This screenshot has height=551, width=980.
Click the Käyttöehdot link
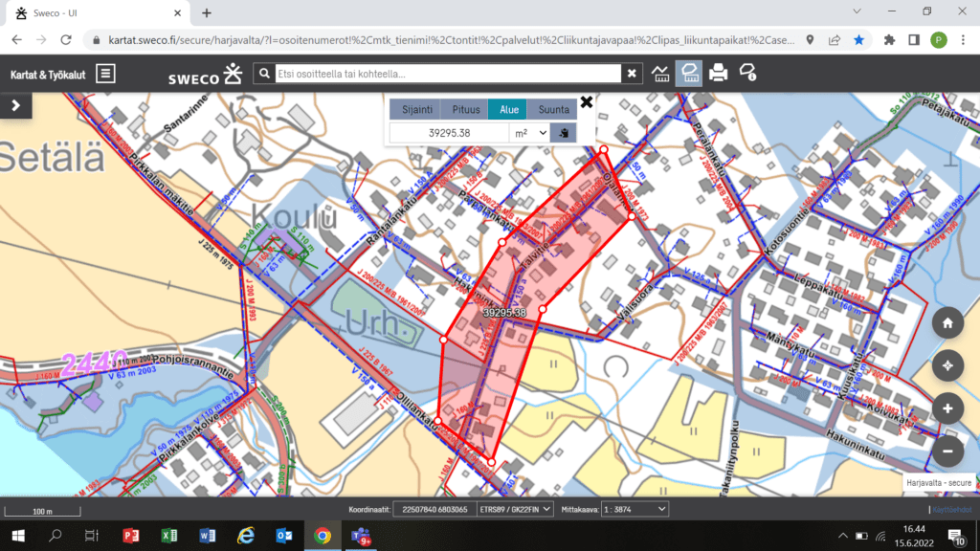point(952,510)
